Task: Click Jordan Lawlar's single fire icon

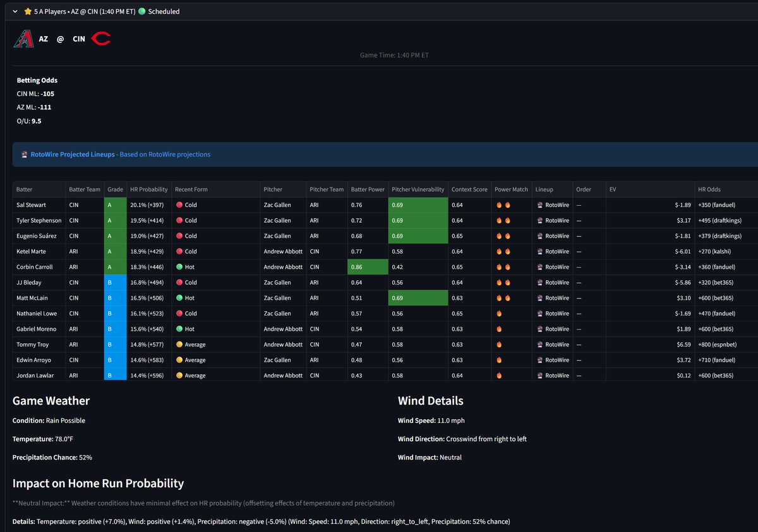Action: point(498,375)
